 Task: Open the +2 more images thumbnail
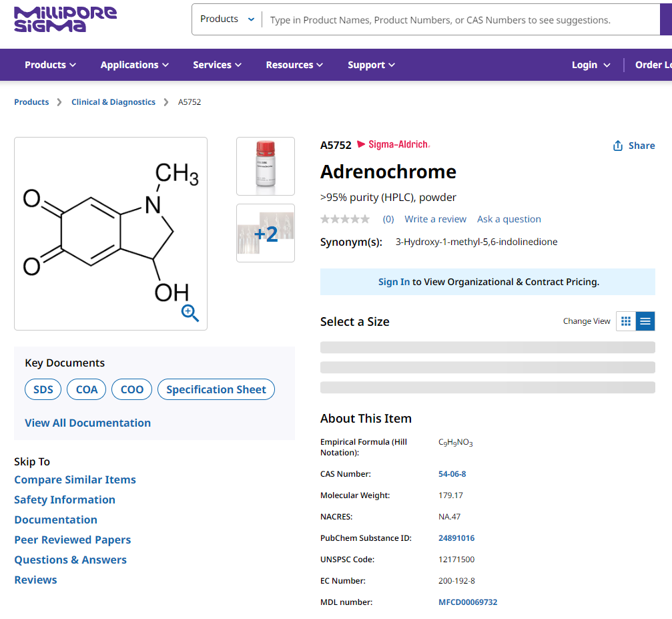(x=266, y=233)
